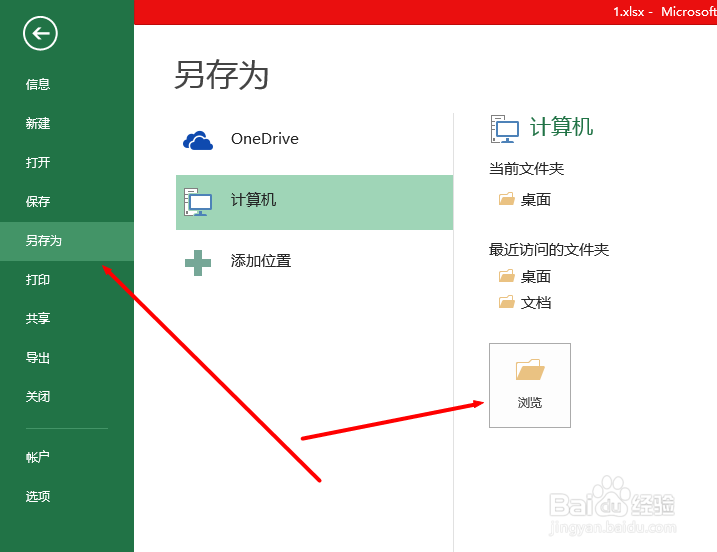Screen dimensions: 717x552
Task: Select the OneDrive cloud icon
Action: [x=198, y=140]
